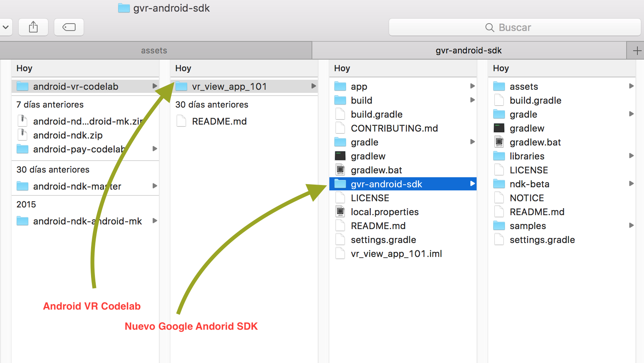Image resolution: width=644 pixels, height=363 pixels.
Task: Select the android-ndk-master folder icon
Action: 22,186
